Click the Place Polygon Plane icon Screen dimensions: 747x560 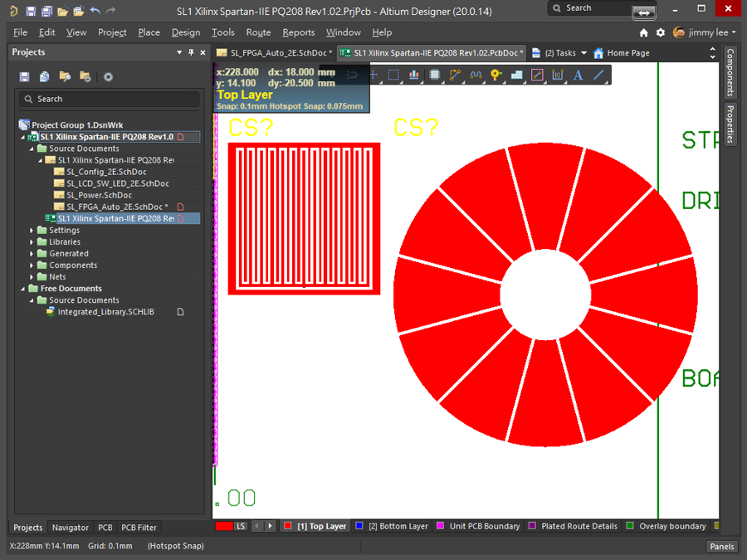click(516, 75)
